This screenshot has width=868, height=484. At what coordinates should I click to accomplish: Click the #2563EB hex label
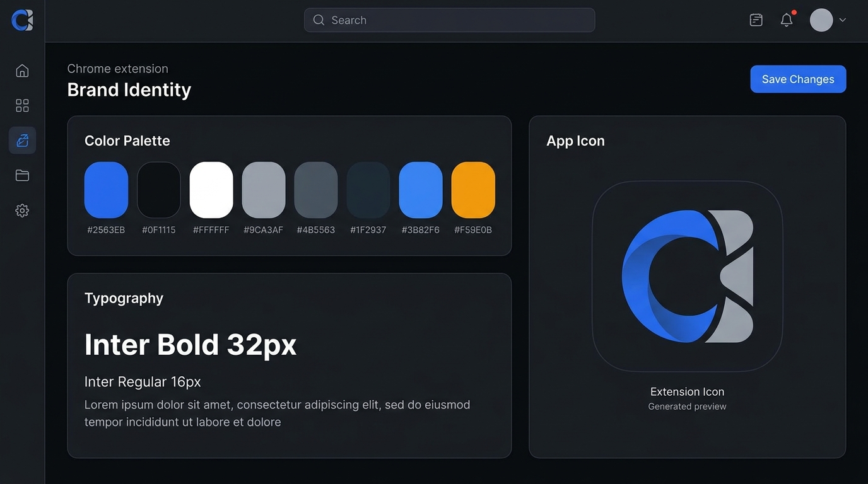pyautogui.click(x=106, y=230)
